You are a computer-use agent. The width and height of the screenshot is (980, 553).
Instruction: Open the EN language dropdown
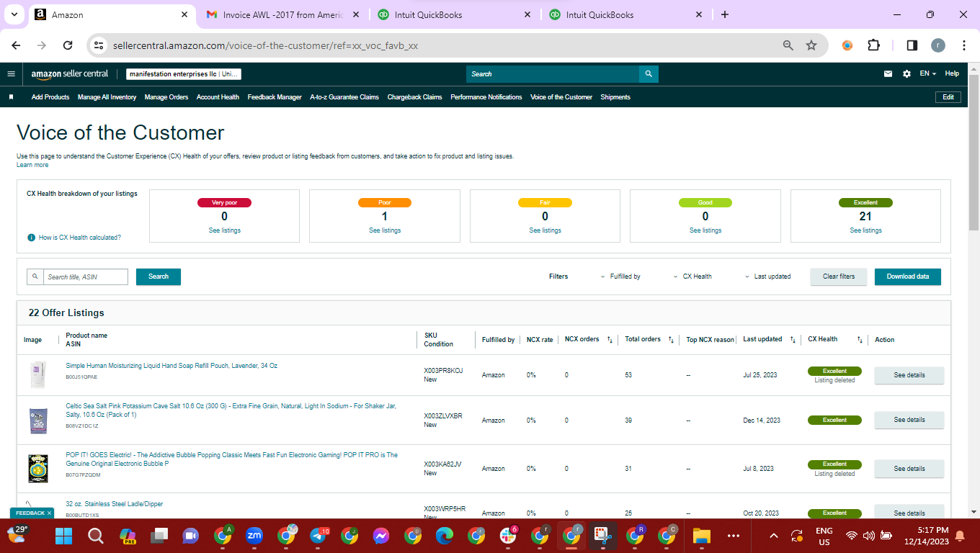coord(927,73)
